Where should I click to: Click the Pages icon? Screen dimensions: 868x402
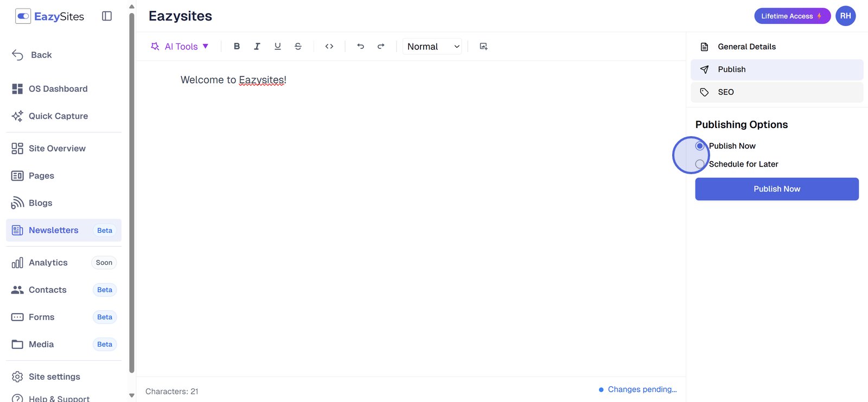17,176
